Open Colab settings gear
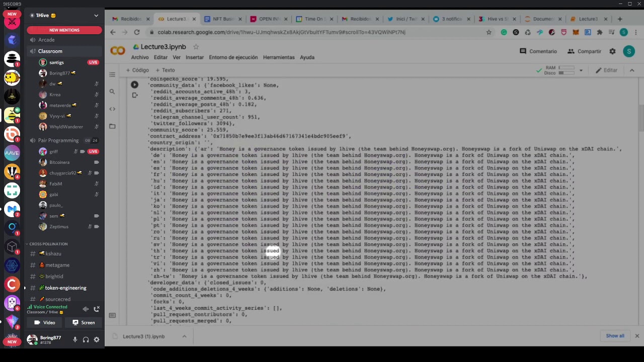644x362 pixels. click(x=612, y=51)
